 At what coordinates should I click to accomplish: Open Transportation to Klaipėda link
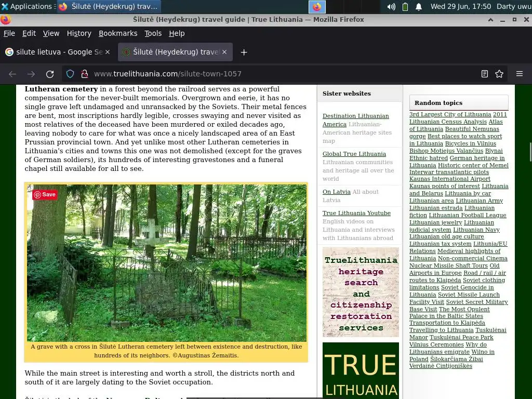(447, 323)
